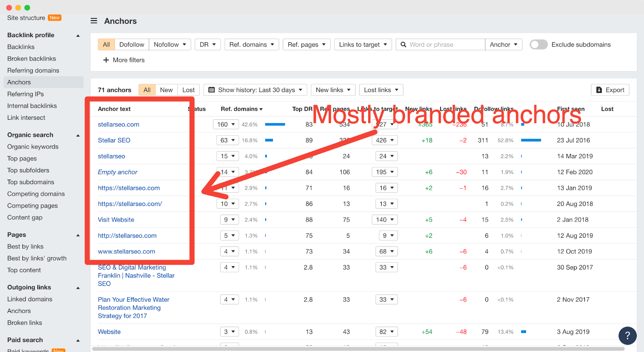Viewport: 644px width, 352px height.
Task: Open the DR filter dropdown
Action: (208, 45)
